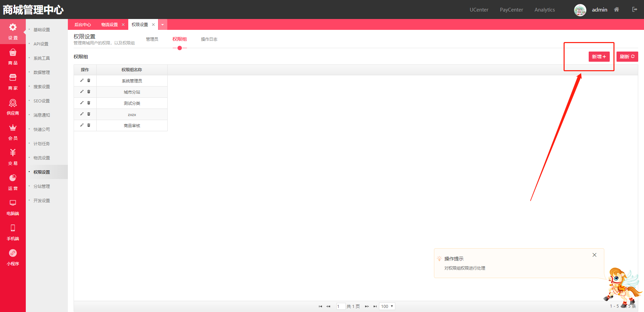Edit the 商品审核 permission group

coord(82,125)
